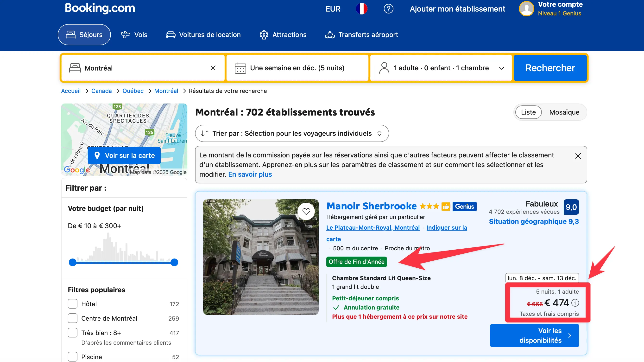Open the Manoir Sherbrooke photo thumbnail
The image size is (644, 362).
coord(260,257)
